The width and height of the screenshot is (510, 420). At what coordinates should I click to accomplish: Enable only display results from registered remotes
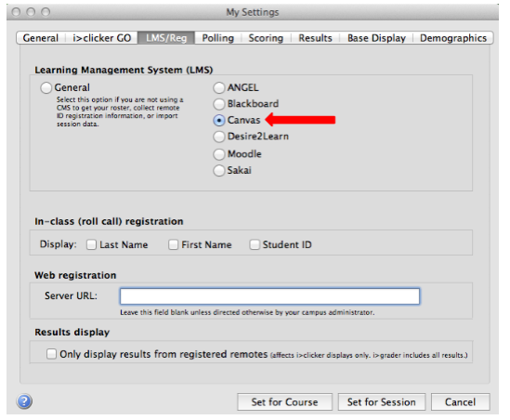(51, 354)
